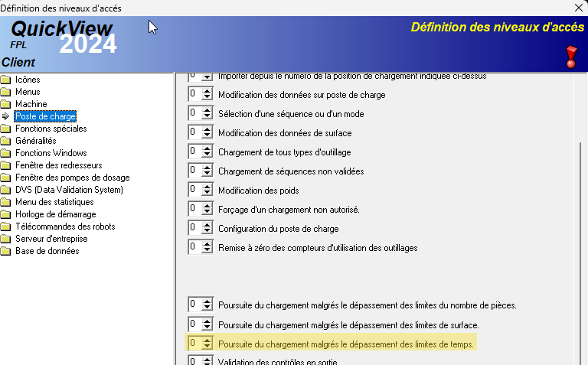Click folder icon beside Fonctions spéciales
Viewport: 588px width, 365px height.
coord(7,129)
